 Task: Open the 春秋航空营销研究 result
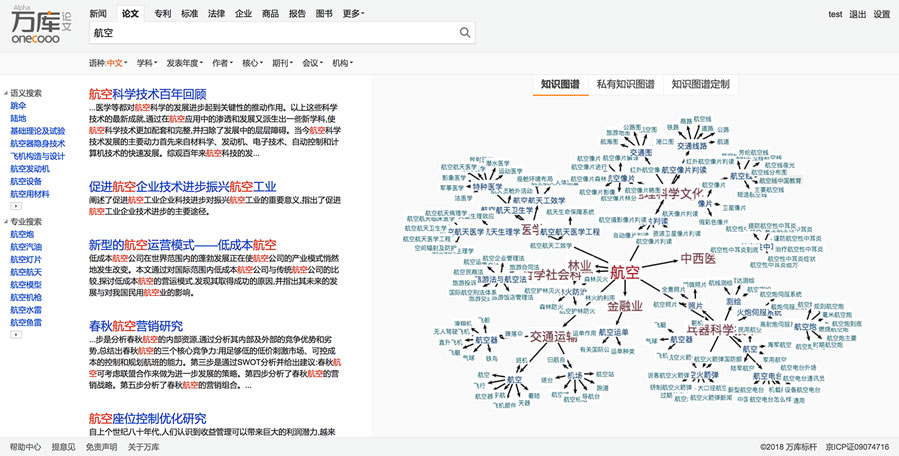[135, 326]
